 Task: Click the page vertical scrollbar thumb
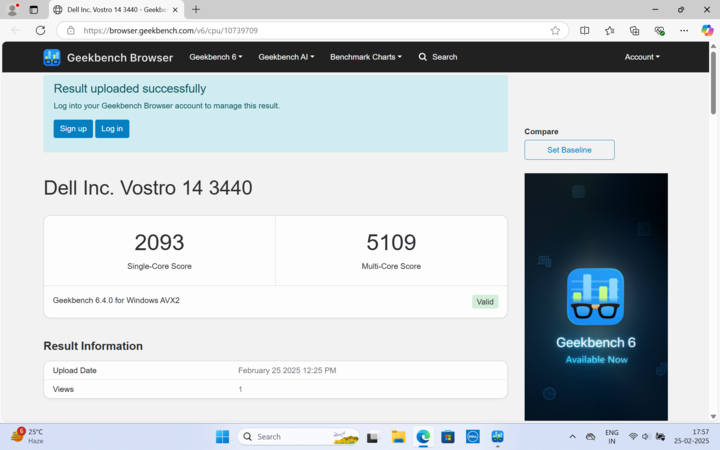713,83
